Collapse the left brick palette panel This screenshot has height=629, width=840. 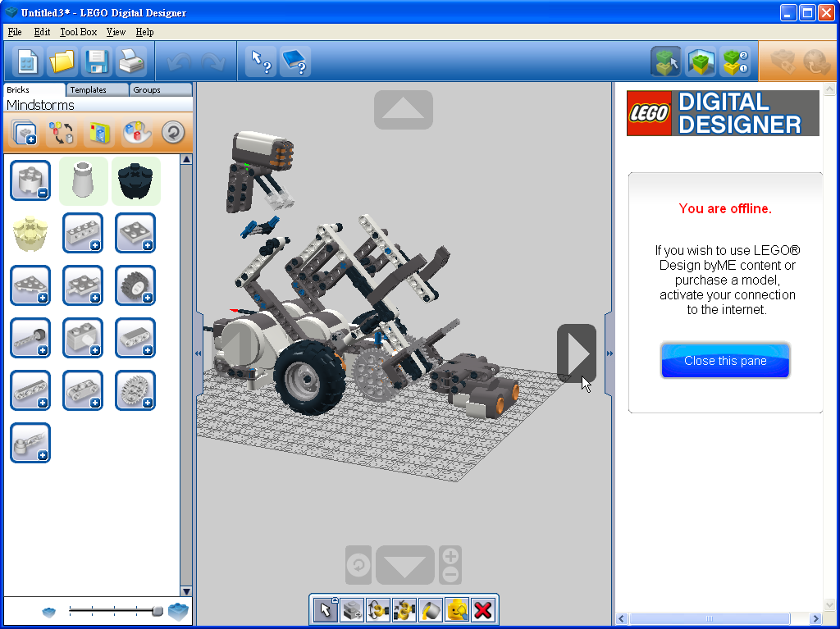199,353
